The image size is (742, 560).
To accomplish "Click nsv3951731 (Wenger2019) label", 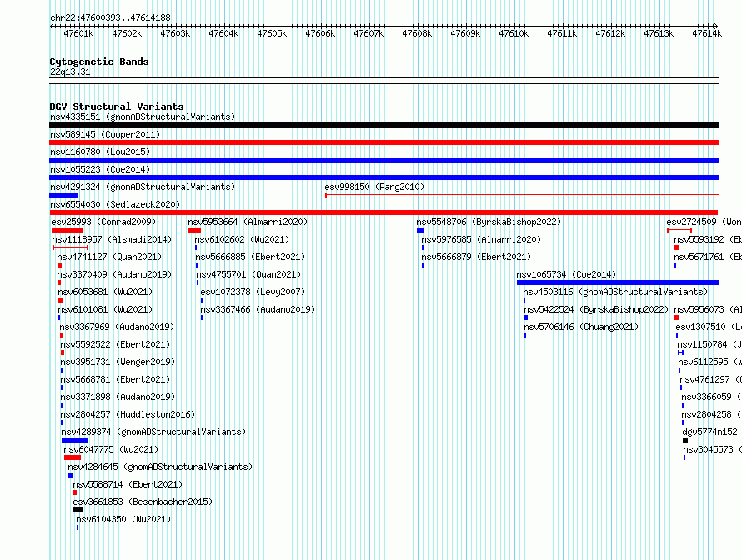I will [x=118, y=362].
